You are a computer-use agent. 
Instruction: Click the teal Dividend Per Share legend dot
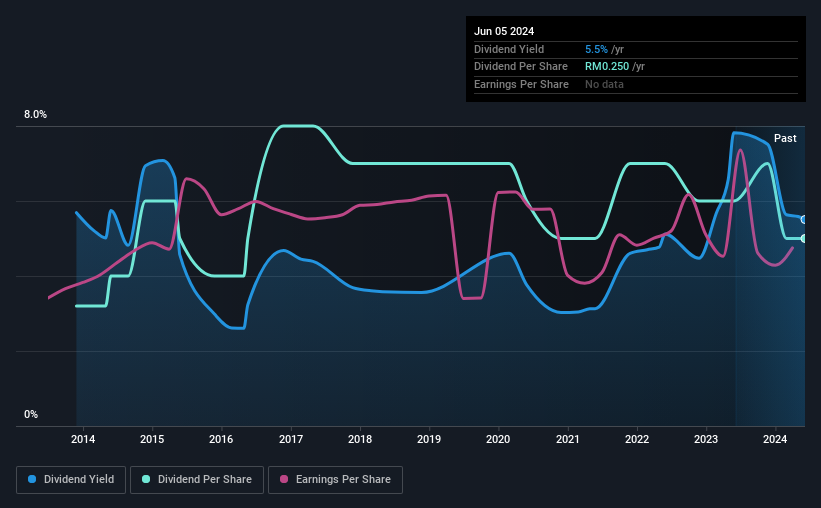pos(146,479)
